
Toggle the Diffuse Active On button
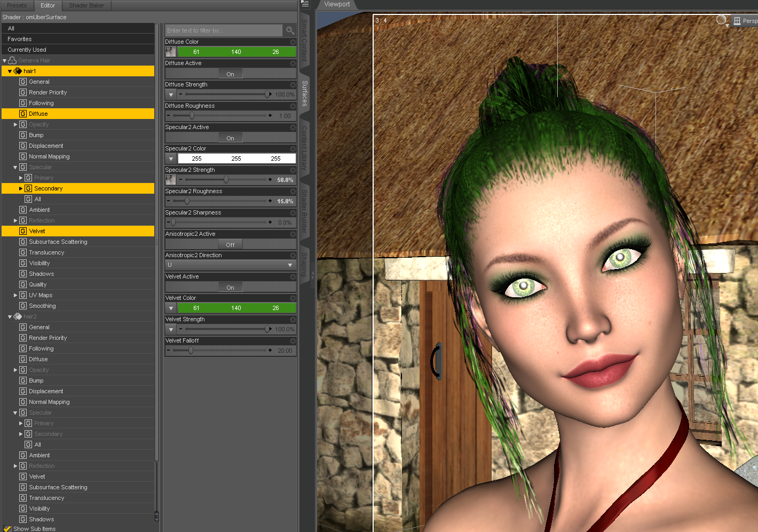230,74
